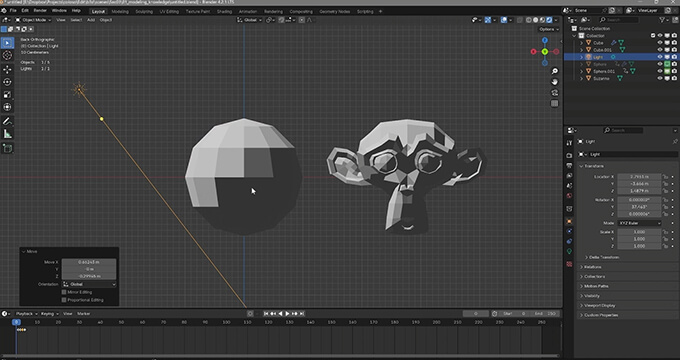Open the View Layer properties tab
680x360 pixels.
(569, 176)
